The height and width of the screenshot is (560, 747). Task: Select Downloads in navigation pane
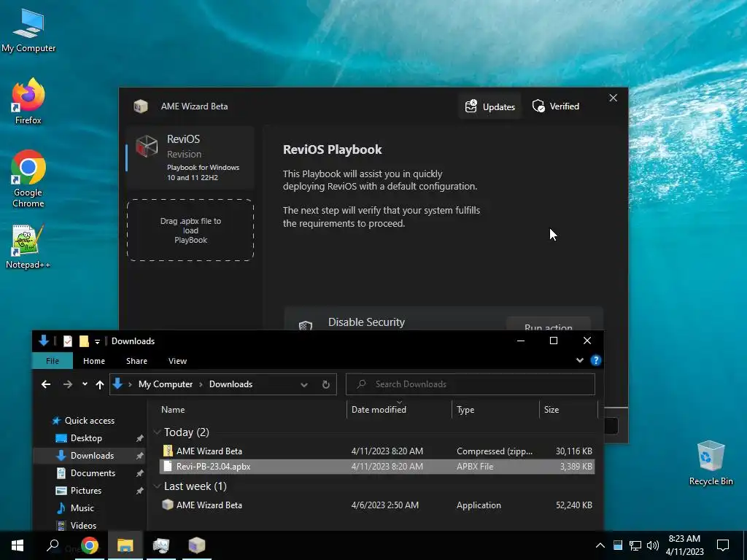pyautogui.click(x=89, y=456)
